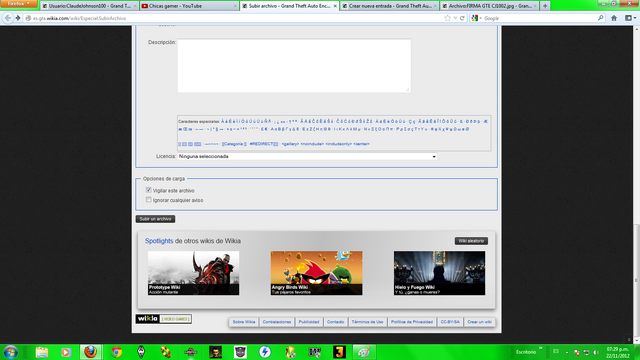Reload the current page
This screenshot has width=640, height=360.
pos(462,18)
